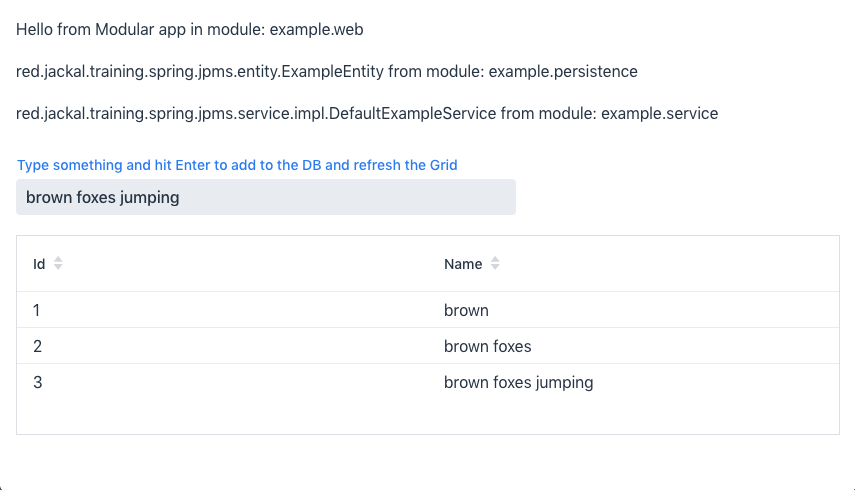
Task: Toggle the Id column sort icon
Action: tap(58, 264)
